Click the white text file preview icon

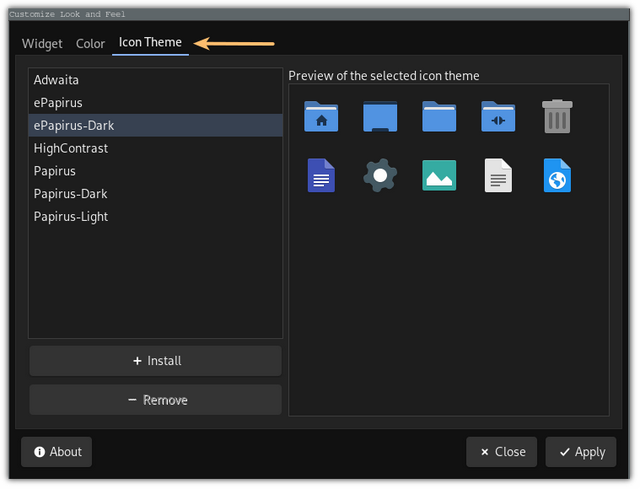pos(498,175)
